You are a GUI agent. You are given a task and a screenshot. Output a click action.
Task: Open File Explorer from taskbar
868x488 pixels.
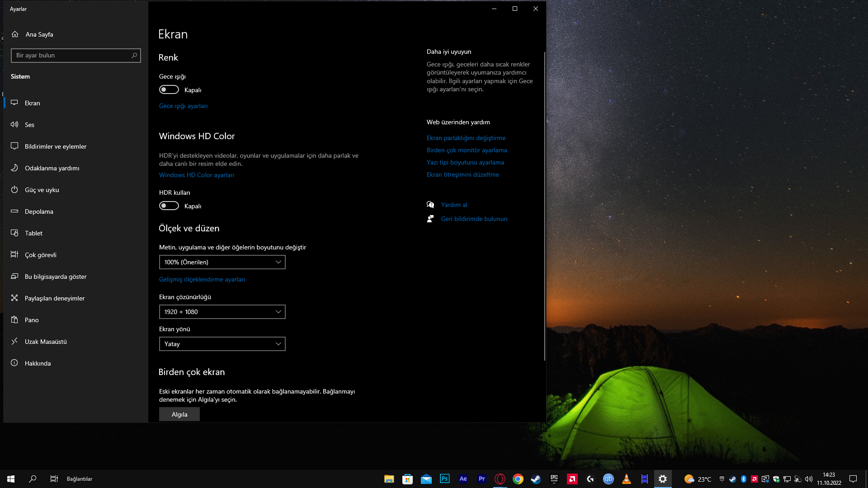click(x=389, y=479)
